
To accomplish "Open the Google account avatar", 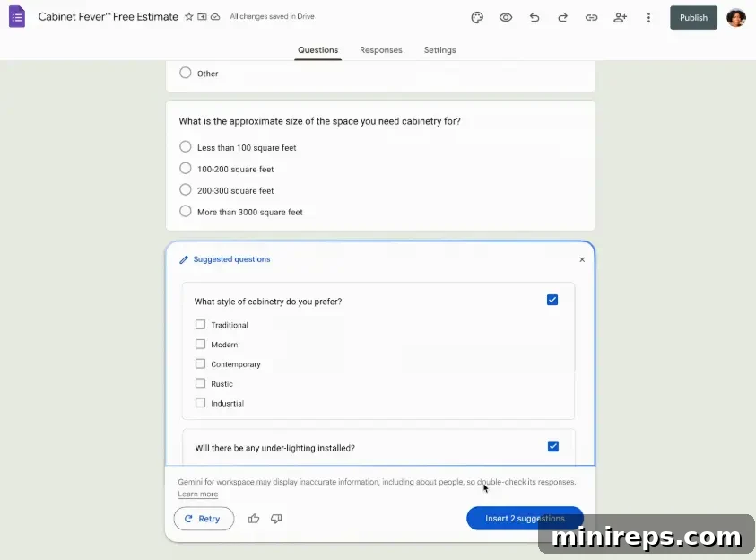I will click(736, 18).
